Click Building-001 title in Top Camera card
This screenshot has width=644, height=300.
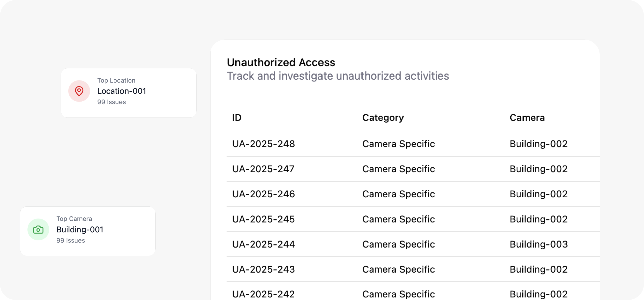[80, 230]
